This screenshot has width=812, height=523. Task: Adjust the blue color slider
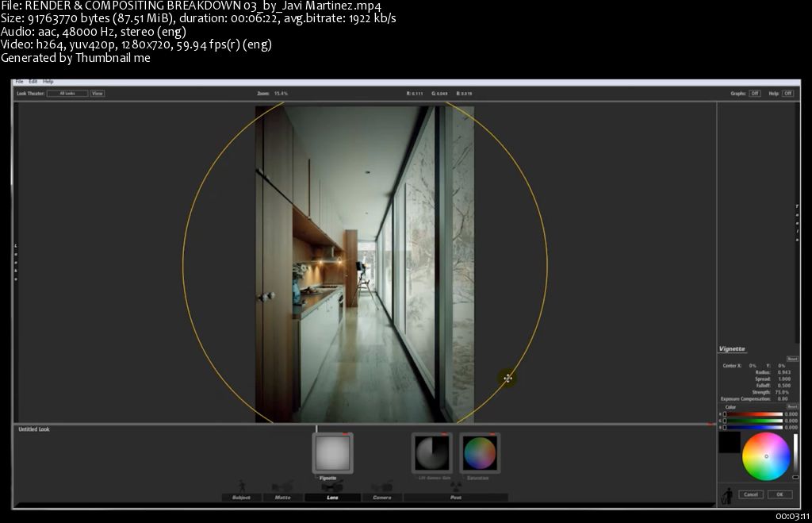tap(753, 427)
